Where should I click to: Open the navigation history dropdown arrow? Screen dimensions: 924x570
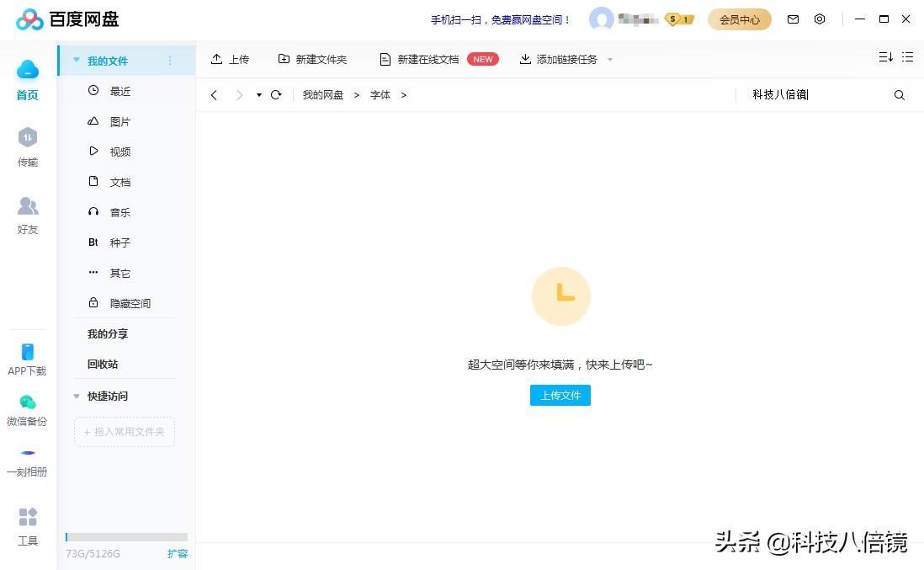pyautogui.click(x=258, y=95)
